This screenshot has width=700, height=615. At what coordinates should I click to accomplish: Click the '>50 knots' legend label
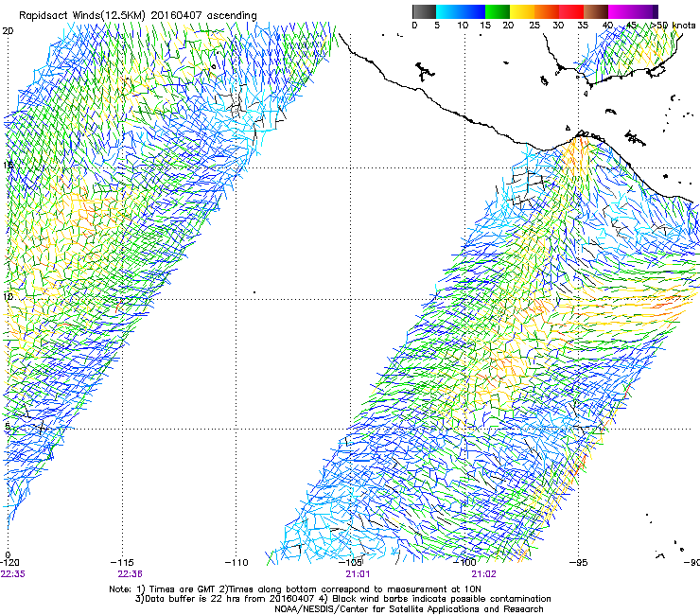[x=673, y=26]
